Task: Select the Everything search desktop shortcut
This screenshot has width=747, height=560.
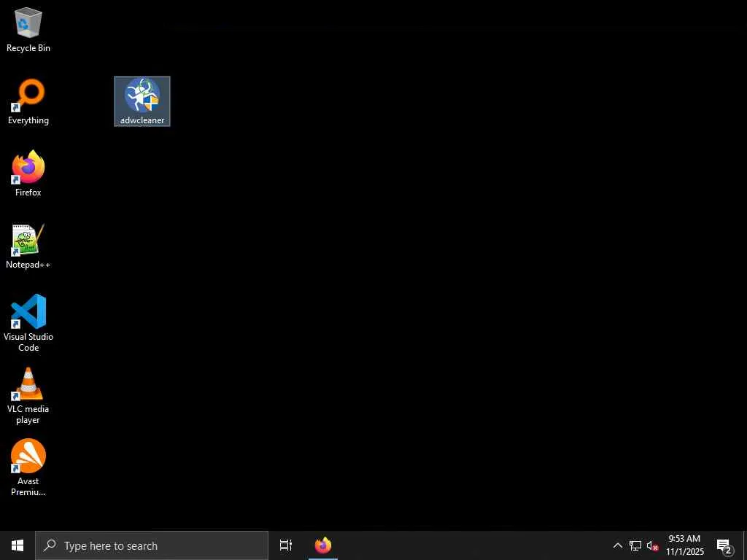Action: tap(28, 102)
